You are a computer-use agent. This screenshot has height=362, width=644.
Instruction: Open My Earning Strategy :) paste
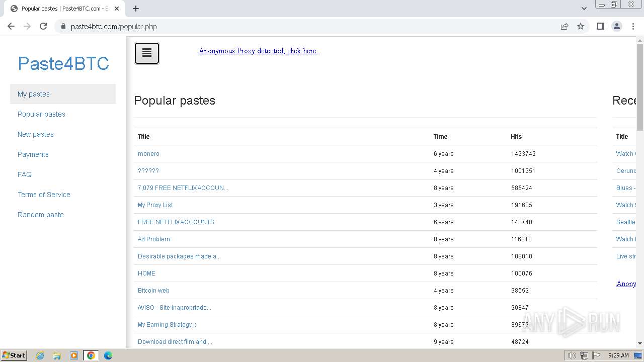167,325
